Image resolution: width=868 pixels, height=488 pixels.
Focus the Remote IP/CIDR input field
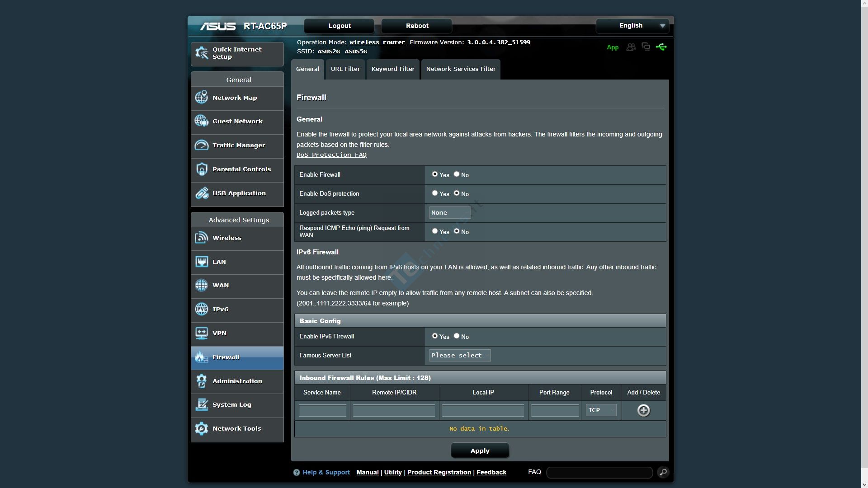click(x=394, y=410)
